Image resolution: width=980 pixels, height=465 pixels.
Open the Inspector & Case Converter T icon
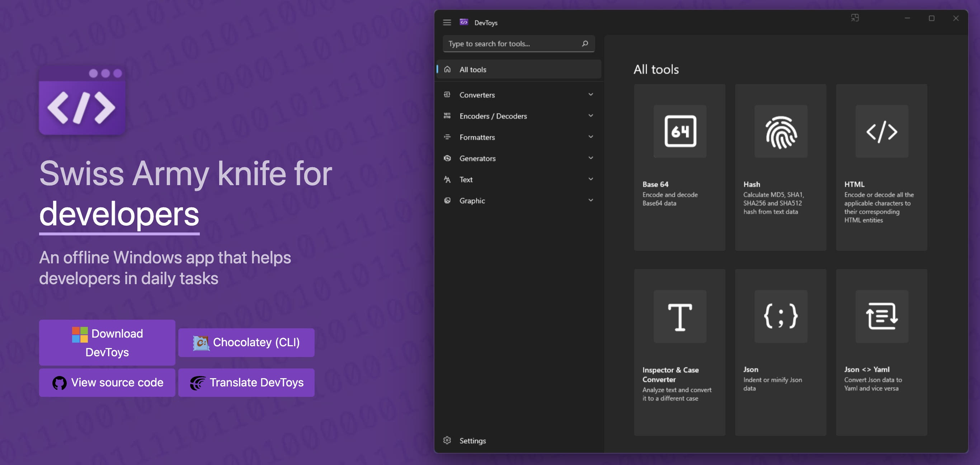[680, 316]
